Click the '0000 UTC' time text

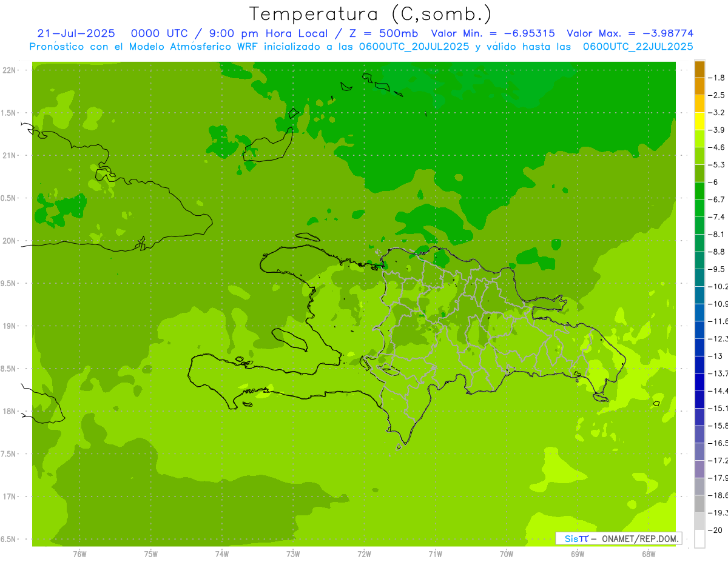tap(159, 33)
